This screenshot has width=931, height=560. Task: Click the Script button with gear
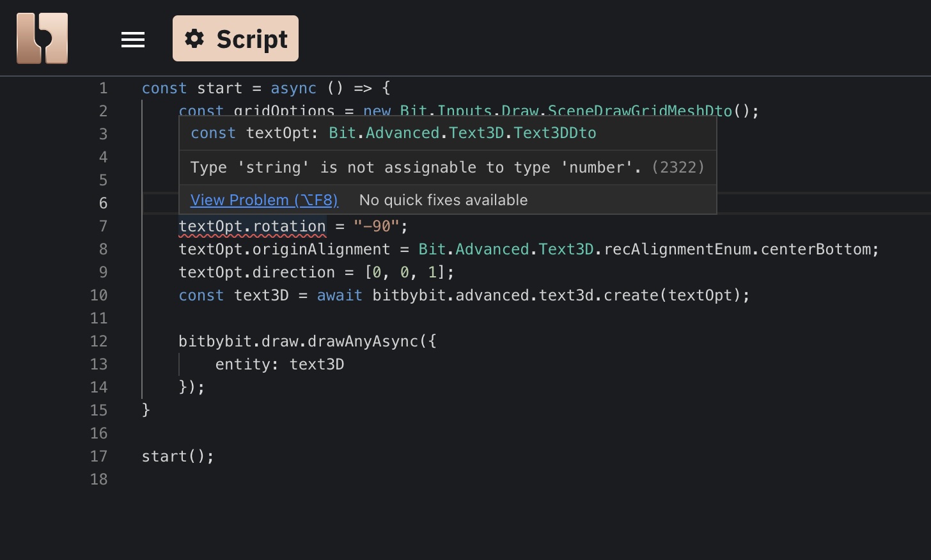(235, 38)
